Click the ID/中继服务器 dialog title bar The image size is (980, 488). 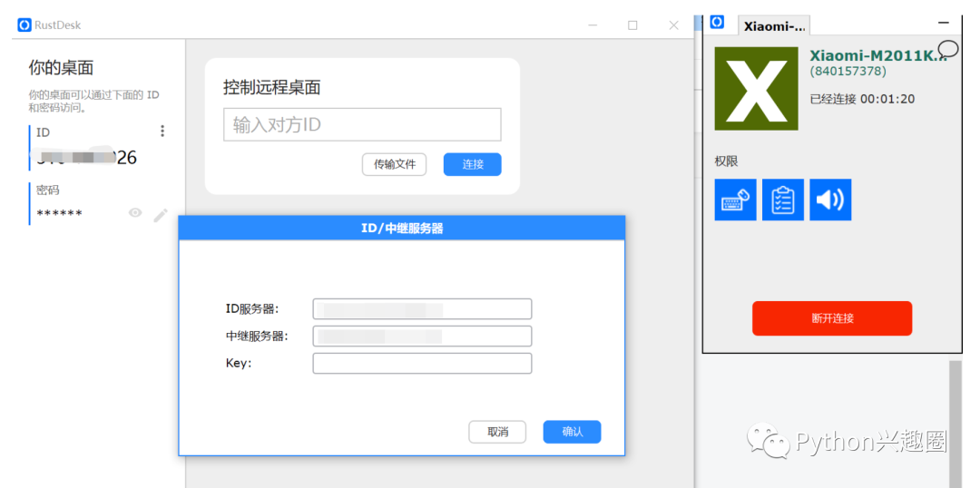[402, 228]
